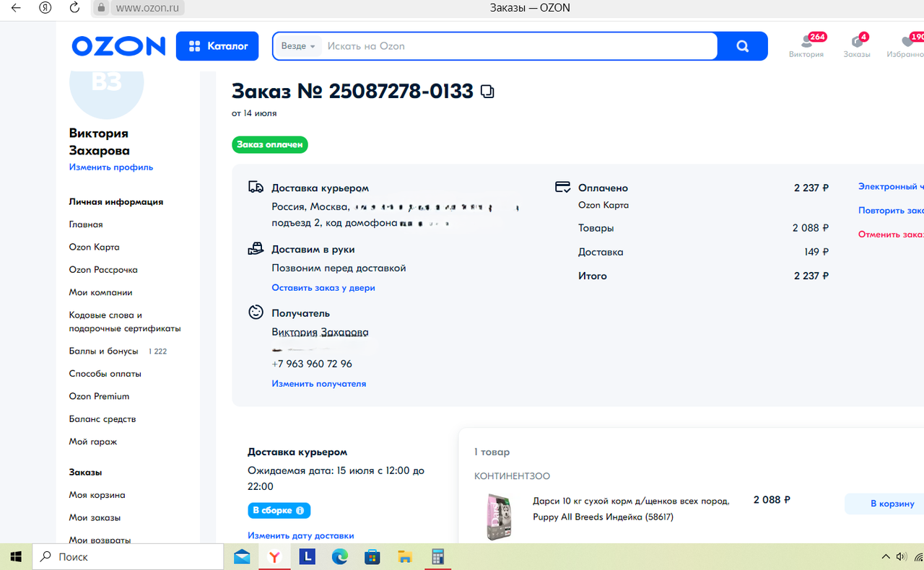The height and width of the screenshot is (570, 924).
Task: Click the delivery truck icon
Action: coord(256,188)
